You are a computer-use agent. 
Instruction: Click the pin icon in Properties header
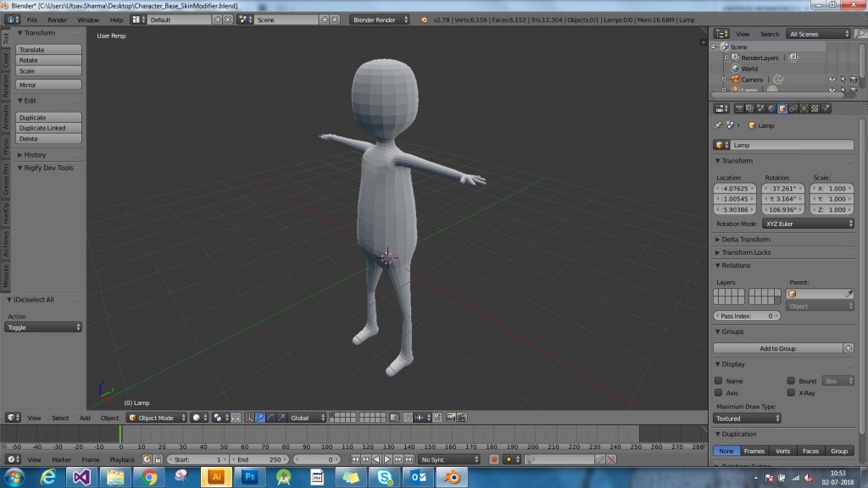(x=719, y=125)
